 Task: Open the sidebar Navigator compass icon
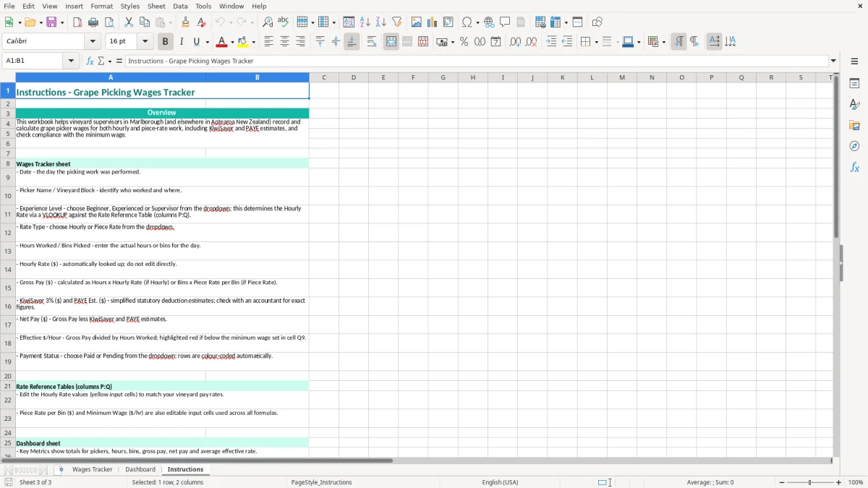click(854, 146)
